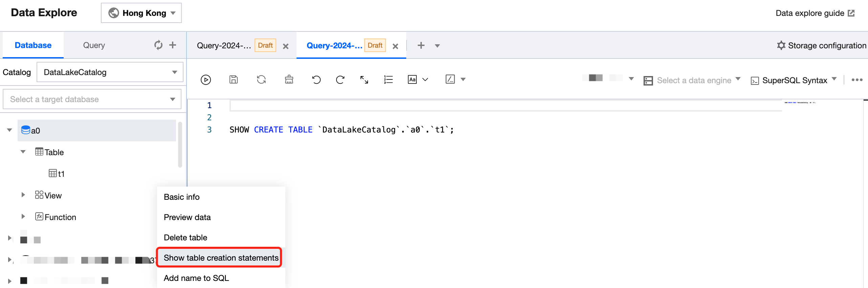
Task: Open the DataLakeCatalog catalog dropdown
Action: (110, 72)
